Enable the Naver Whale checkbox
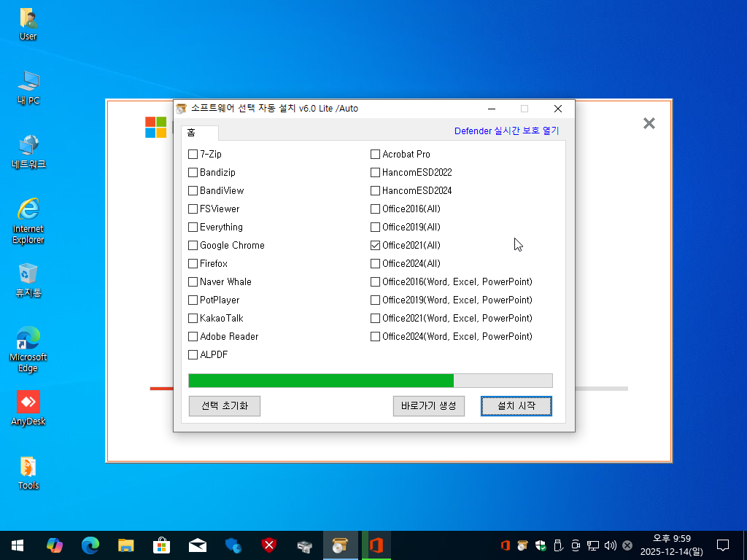 tap(193, 282)
